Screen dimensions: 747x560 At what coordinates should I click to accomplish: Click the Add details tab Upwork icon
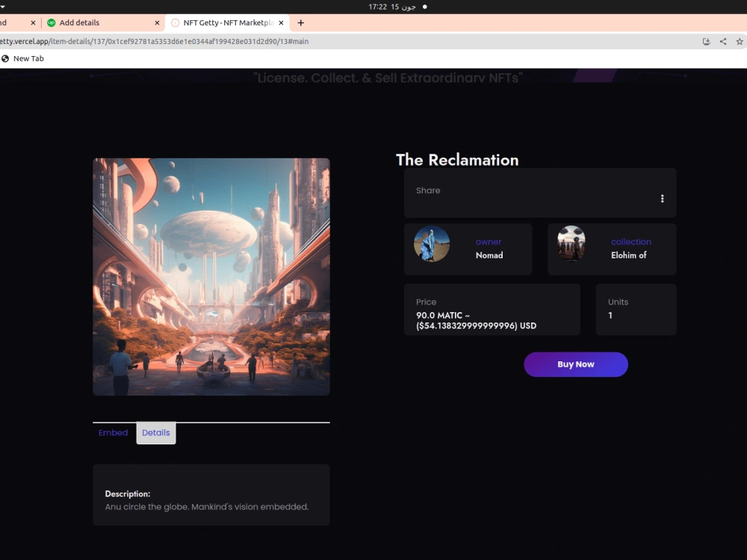coord(49,22)
